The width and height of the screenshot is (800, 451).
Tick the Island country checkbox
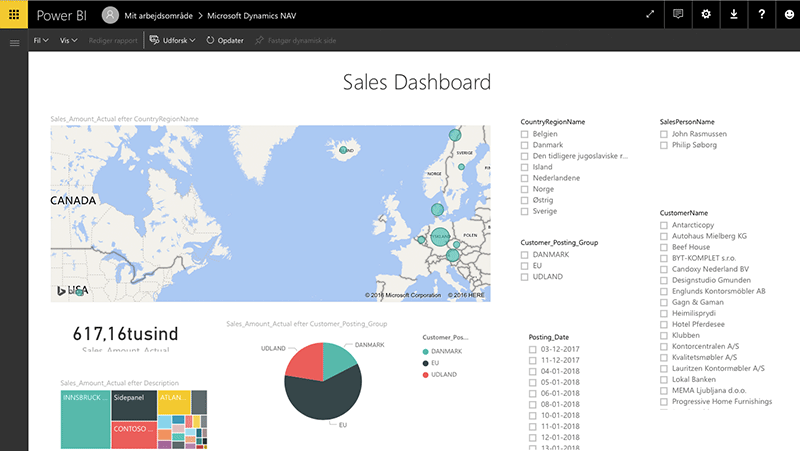tap(524, 167)
